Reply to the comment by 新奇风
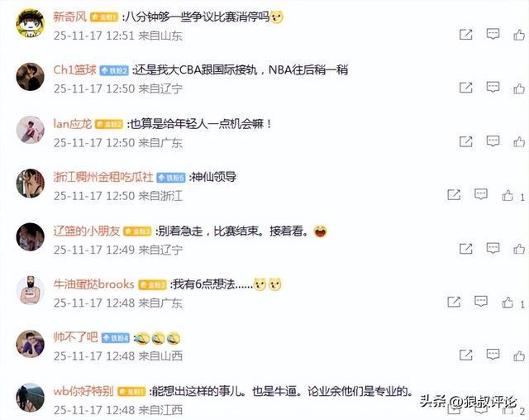529x420 pixels. point(493,34)
